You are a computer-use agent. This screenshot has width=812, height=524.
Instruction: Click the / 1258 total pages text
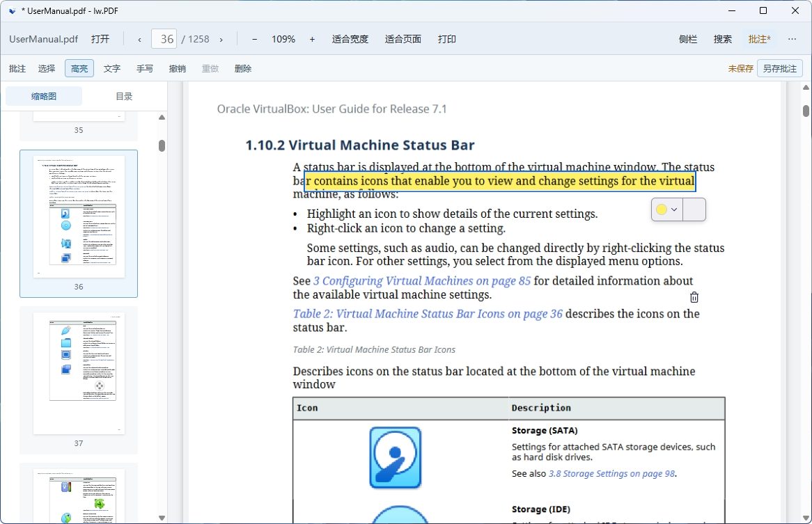195,39
